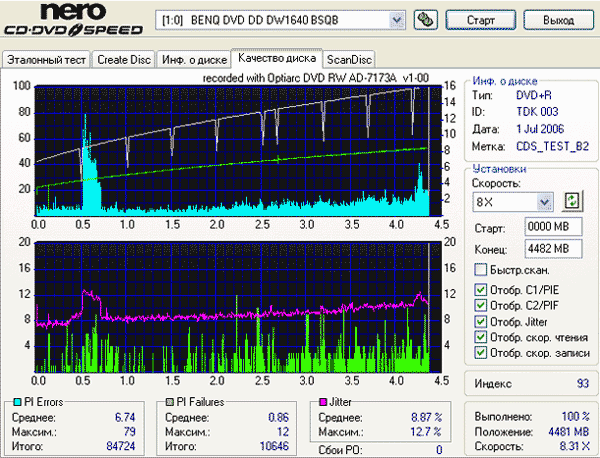Click the PI Errors graph area
Image resolution: width=600 pixels, height=458 pixels.
click(238, 152)
